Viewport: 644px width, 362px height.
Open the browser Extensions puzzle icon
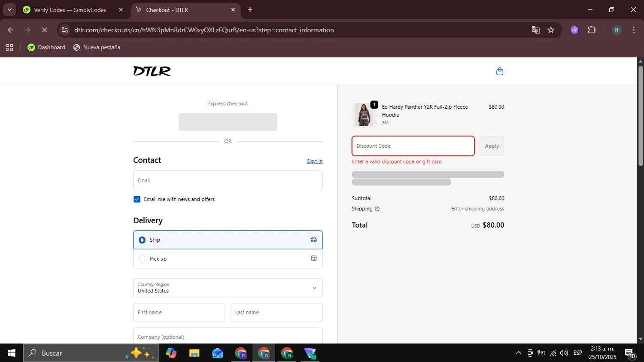coord(592,30)
